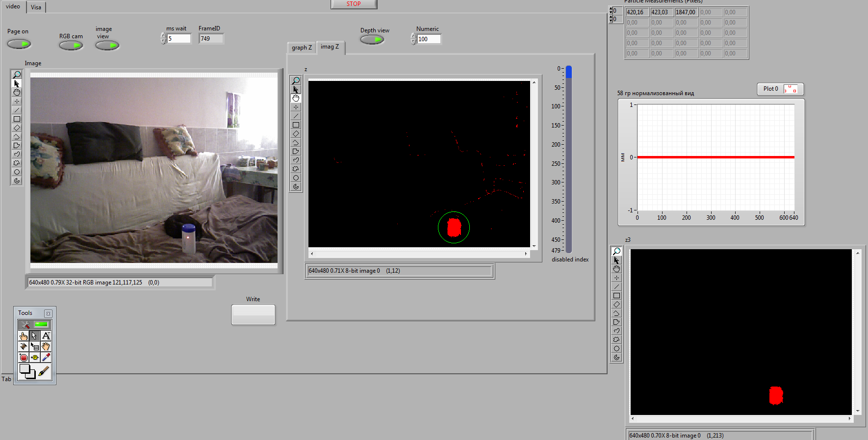Viewport: 868px width, 440px height.
Task: Switch to the graph Z tab
Action: (302, 48)
